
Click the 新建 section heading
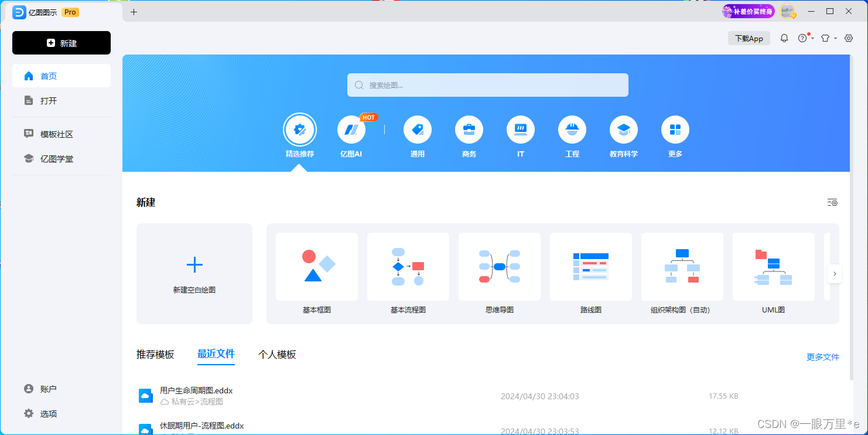146,202
